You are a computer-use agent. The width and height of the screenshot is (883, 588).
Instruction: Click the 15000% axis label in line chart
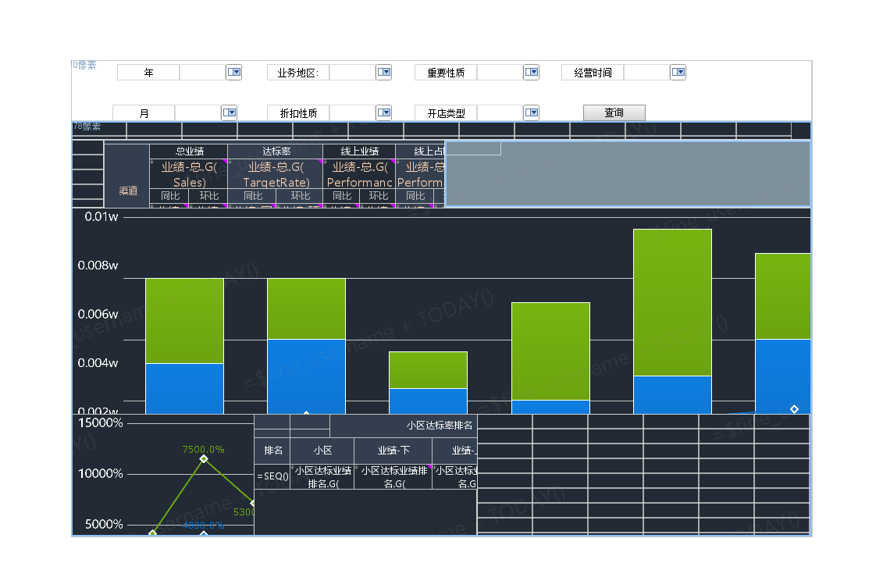pos(100,423)
